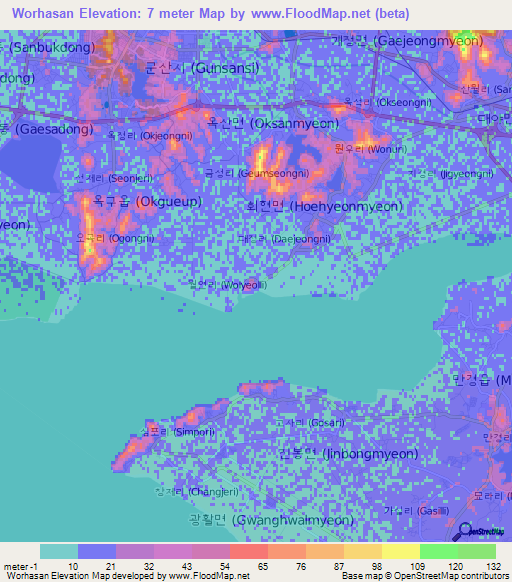The height and width of the screenshot is (582, 512).
Task: Click the OpenStreetMap magnifier logo
Action: click(x=479, y=532)
